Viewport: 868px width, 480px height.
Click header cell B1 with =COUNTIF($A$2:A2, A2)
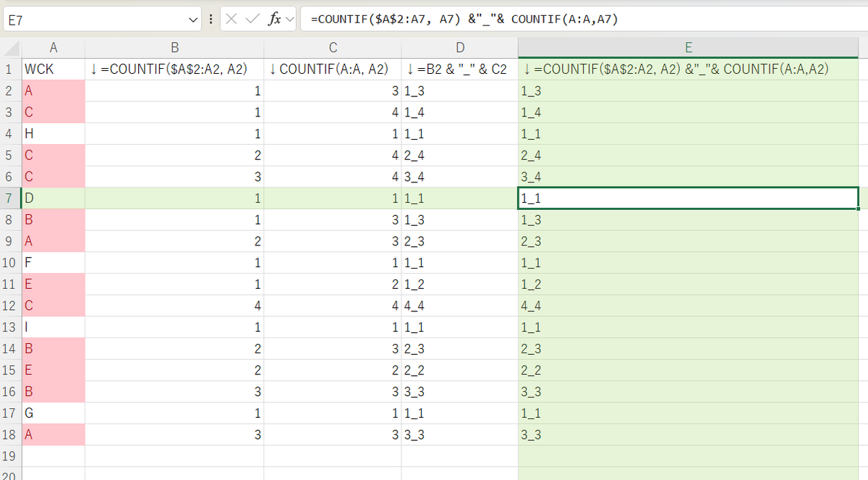pyautogui.click(x=174, y=70)
